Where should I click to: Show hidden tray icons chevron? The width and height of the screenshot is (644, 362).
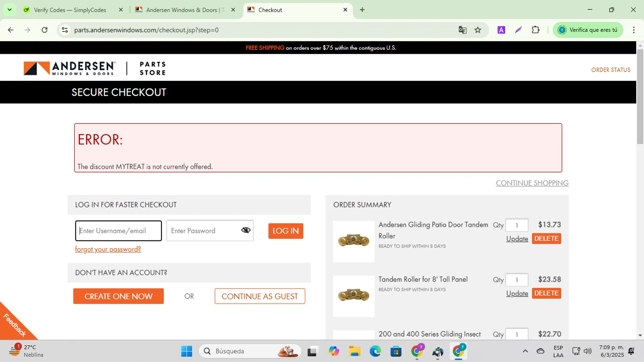[525, 351]
